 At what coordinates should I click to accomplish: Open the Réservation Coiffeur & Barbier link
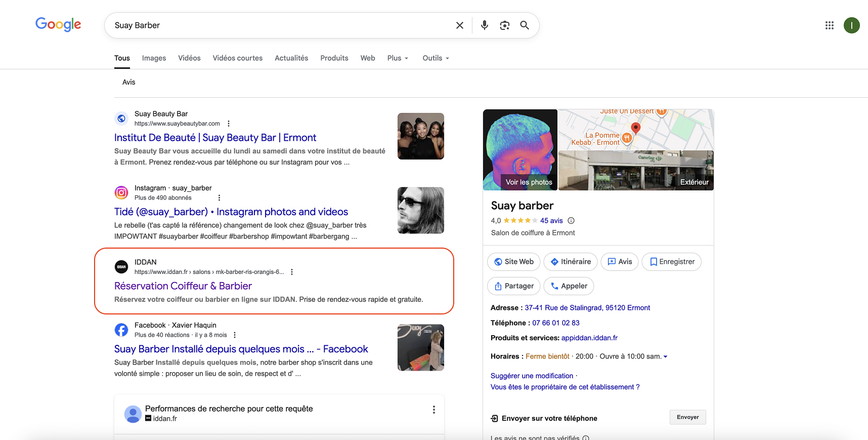tap(183, 286)
